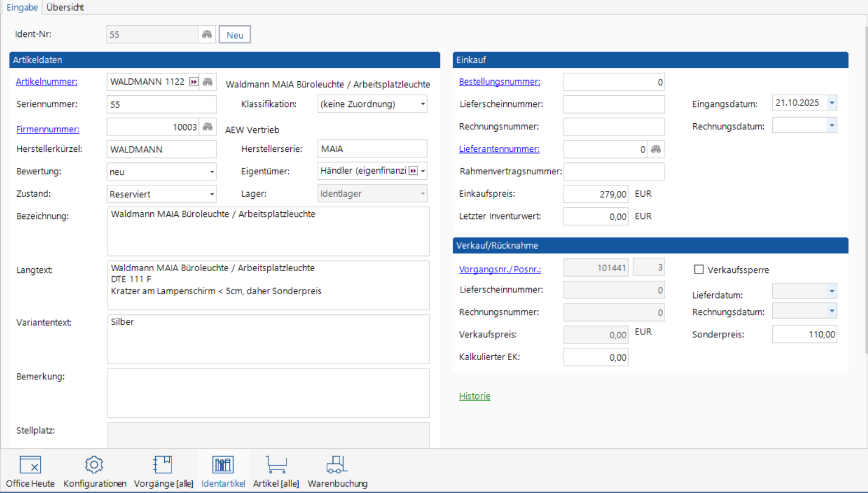868x493 pixels.
Task: Enable the Verkaufssperre checkbox
Action: (x=699, y=269)
